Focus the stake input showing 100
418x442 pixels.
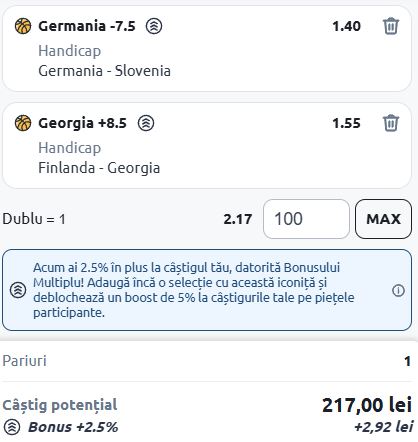tap(306, 219)
